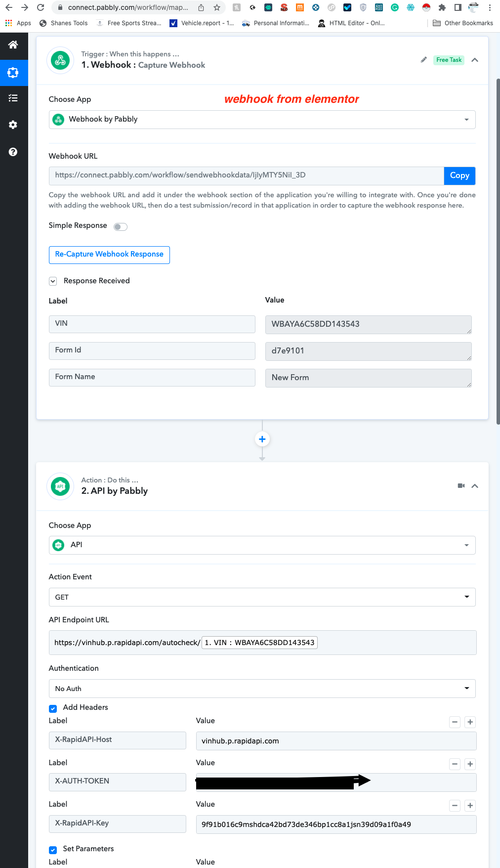This screenshot has height=868, width=500.
Task: Remove the X-RapidAPI-Host header row
Action: coord(455,722)
